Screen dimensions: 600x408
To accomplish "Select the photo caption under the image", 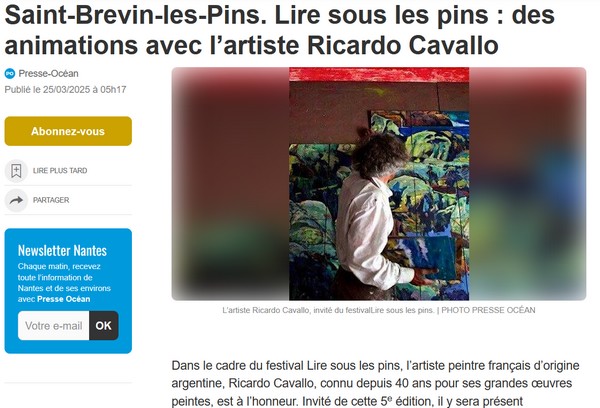I will click(x=379, y=310).
